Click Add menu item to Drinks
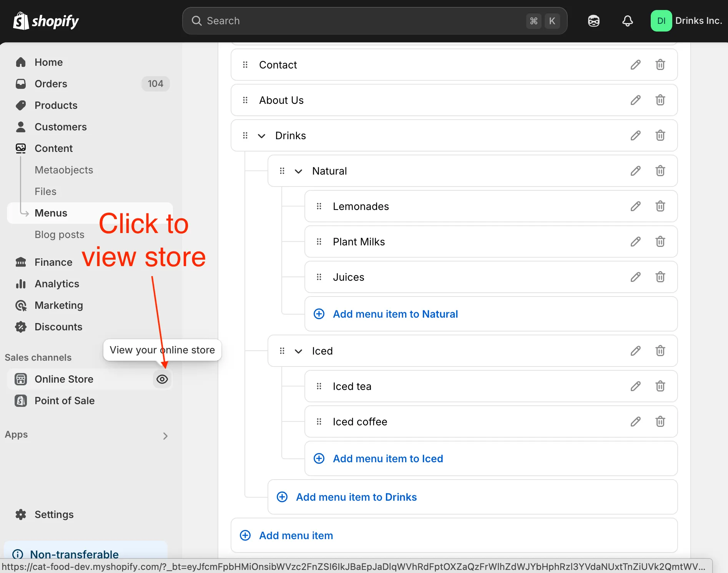This screenshot has height=573, width=728. 356,497
